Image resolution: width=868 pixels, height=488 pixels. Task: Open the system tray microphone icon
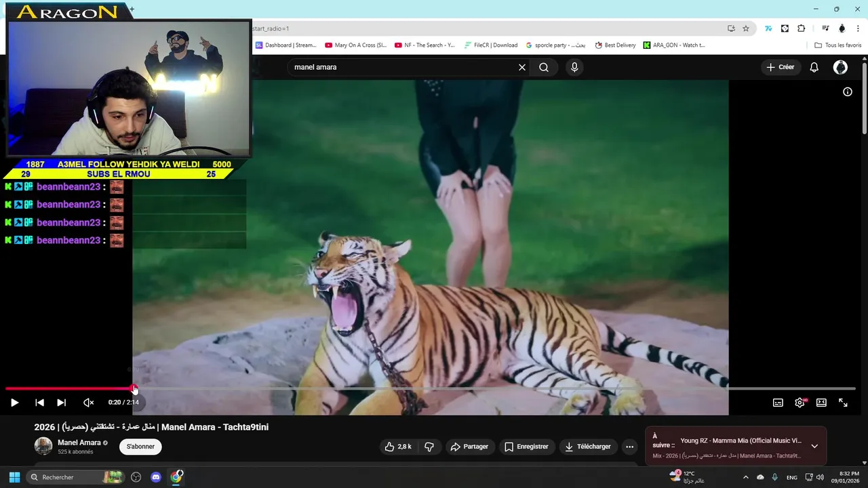point(774,477)
